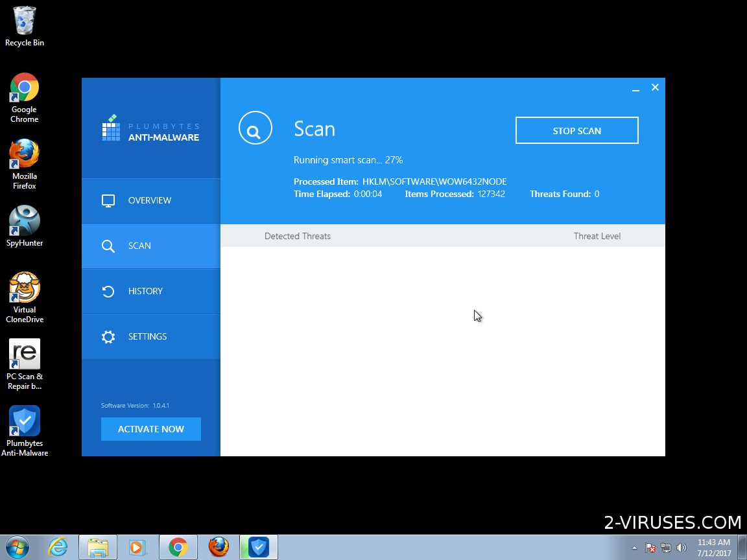This screenshot has width=747, height=560.
Task: Click the magnifier Scan icon in header
Action: [255, 128]
